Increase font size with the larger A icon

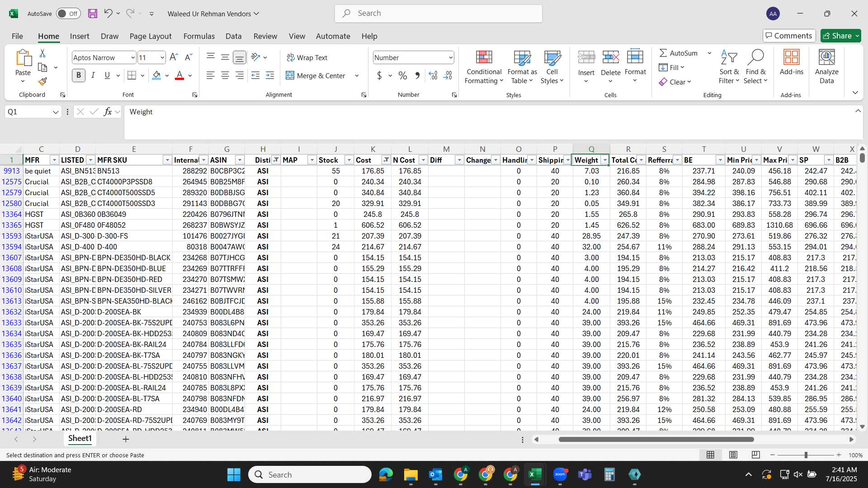[174, 57]
